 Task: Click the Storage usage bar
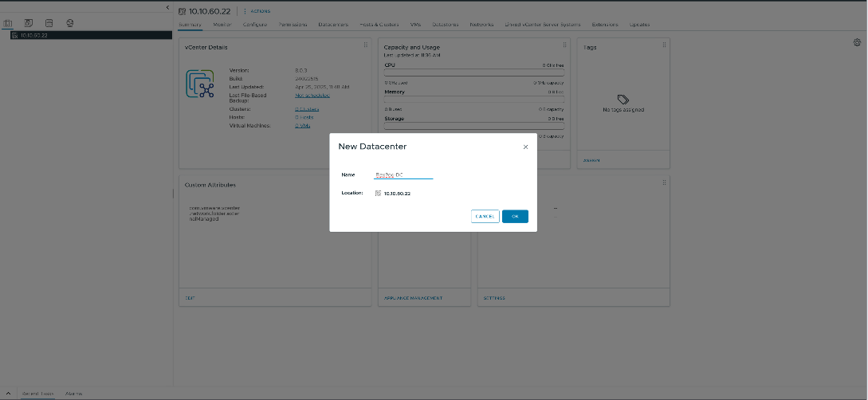(x=474, y=126)
